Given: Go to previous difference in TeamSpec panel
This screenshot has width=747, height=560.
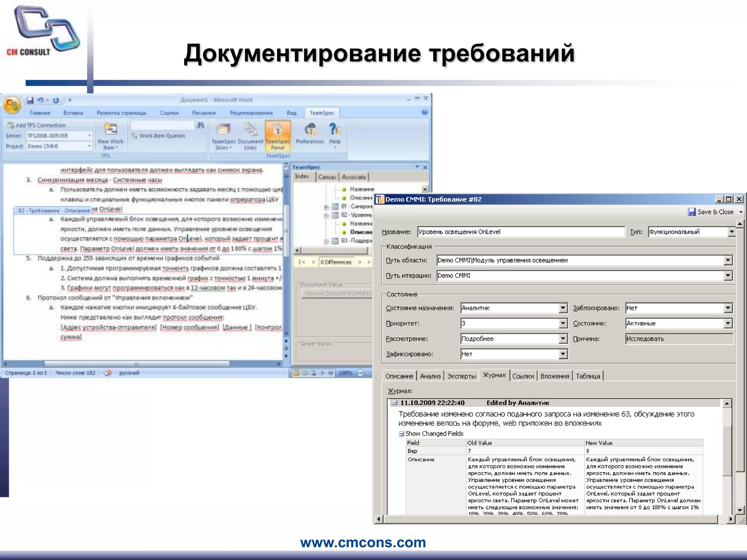Looking at the screenshot, I should pyautogui.click(x=313, y=262).
